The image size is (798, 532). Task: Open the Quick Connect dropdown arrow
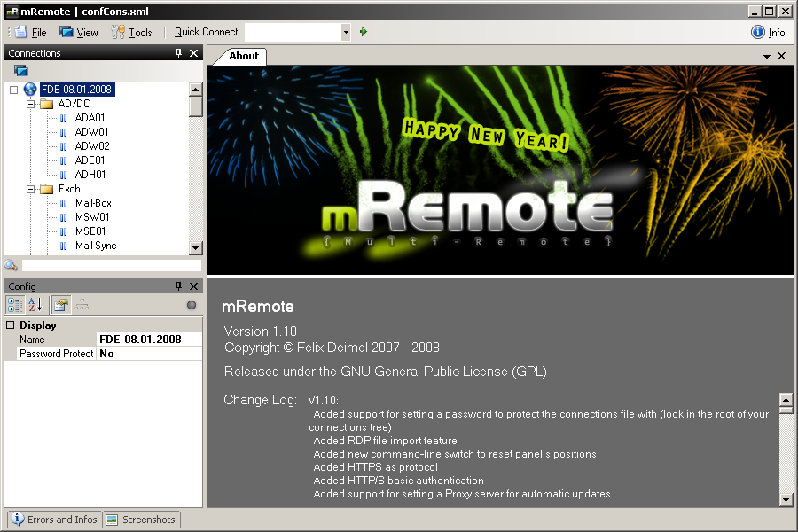click(x=346, y=32)
